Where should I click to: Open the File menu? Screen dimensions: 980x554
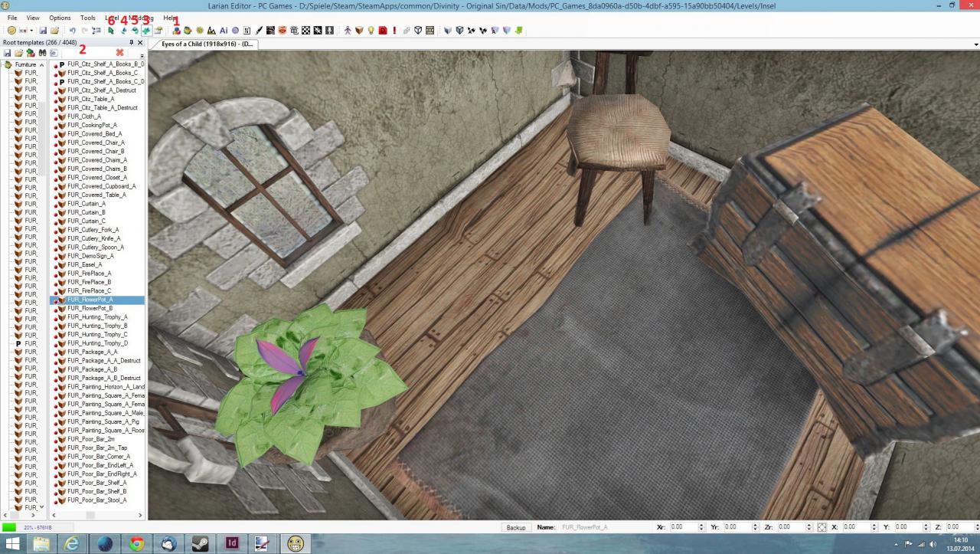[x=12, y=18]
